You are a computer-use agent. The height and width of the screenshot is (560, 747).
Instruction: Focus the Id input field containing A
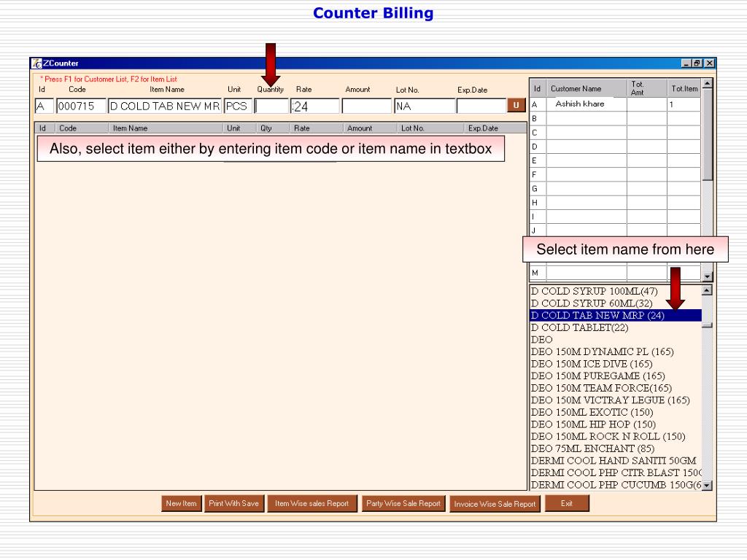pos(44,106)
